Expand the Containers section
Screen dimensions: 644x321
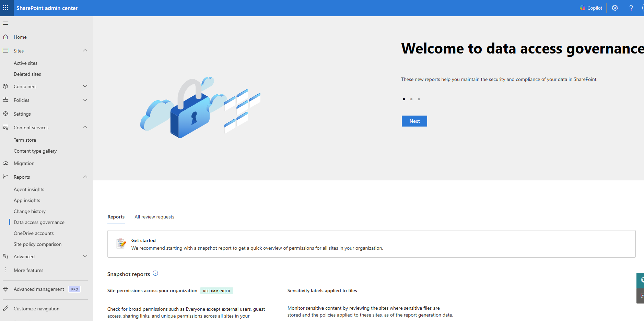(x=85, y=86)
